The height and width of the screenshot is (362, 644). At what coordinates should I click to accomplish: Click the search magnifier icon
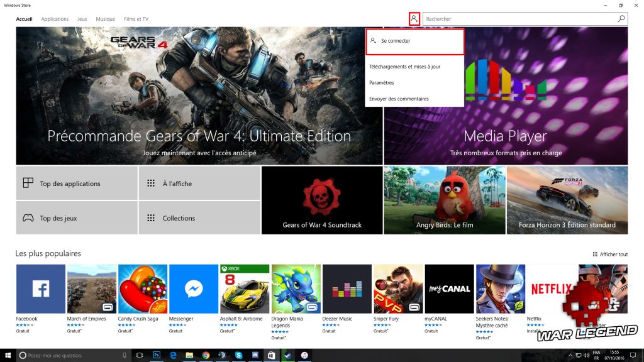621,19
